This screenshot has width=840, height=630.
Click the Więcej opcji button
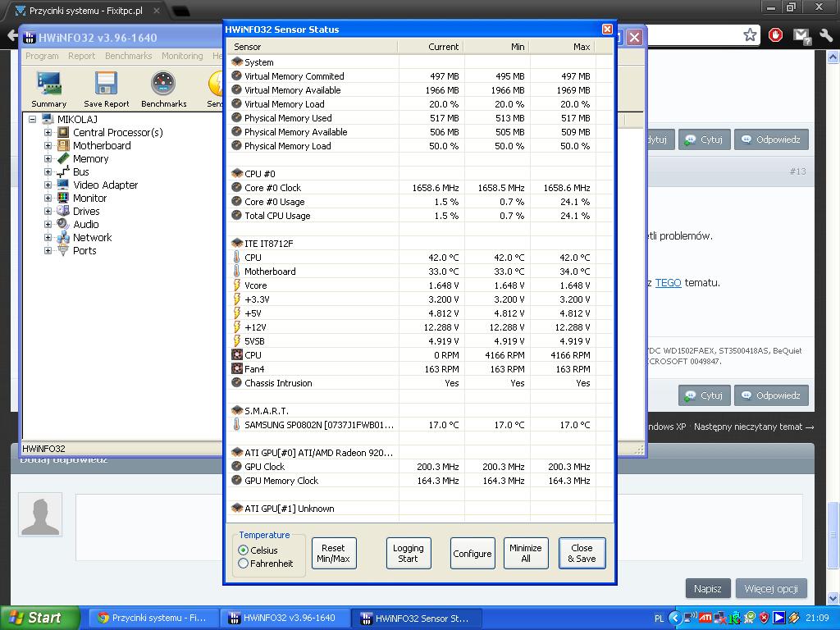coord(771,589)
